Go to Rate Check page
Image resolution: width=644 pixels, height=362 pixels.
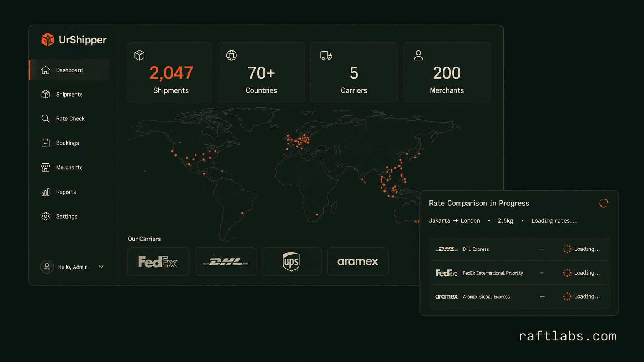(x=70, y=118)
